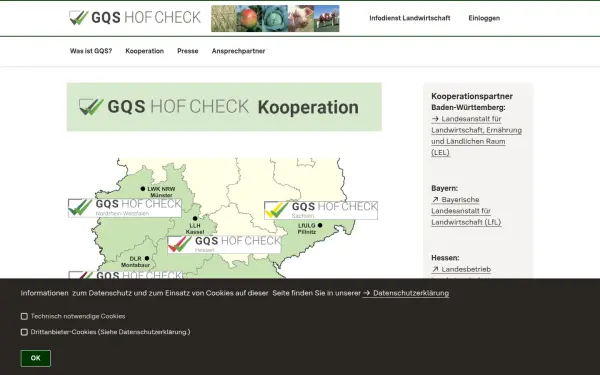Open the Hessen Landesbetrieb link
Screen dimensions: 600x375
[461, 269]
